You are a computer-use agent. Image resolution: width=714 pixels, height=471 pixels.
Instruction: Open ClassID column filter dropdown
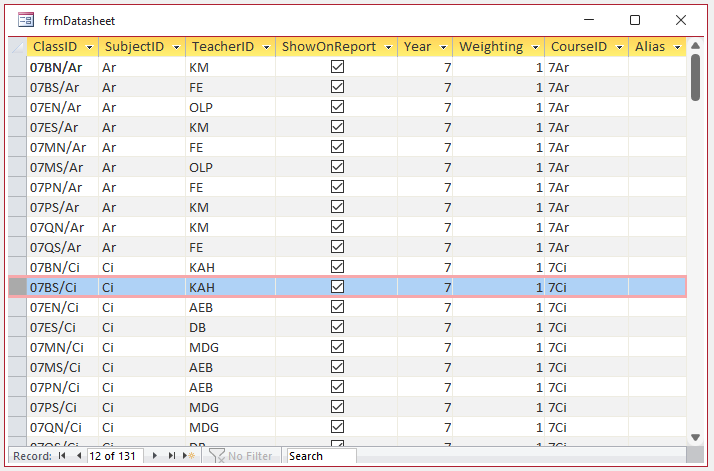click(x=89, y=47)
